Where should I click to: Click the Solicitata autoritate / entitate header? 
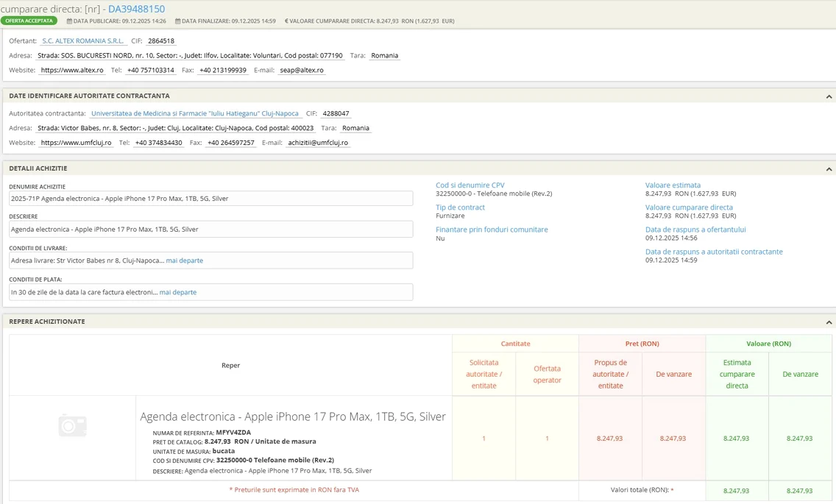483,374
